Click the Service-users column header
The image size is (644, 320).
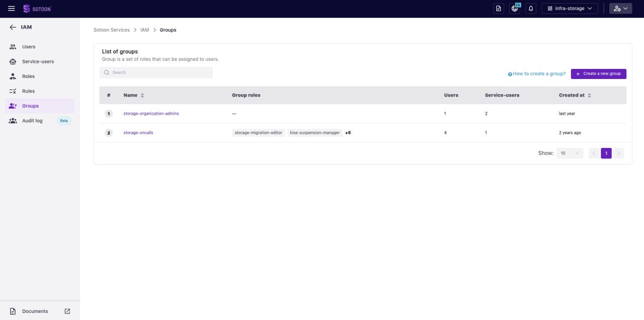click(x=502, y=95)
